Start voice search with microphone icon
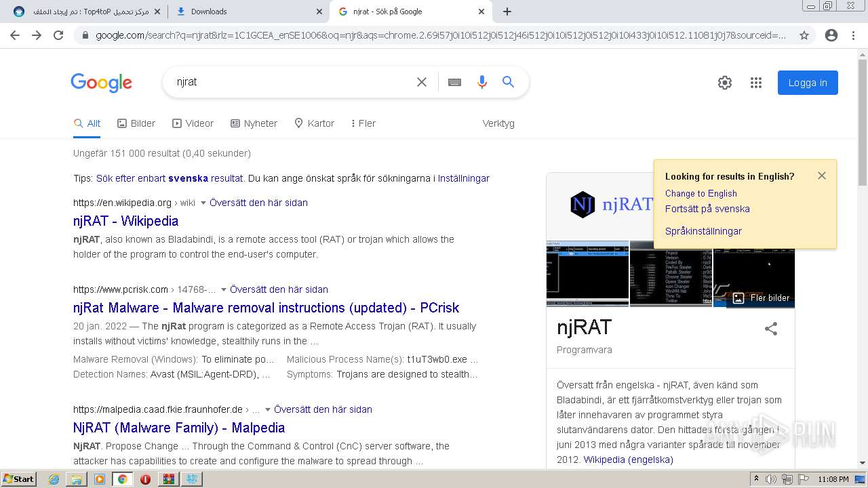 (x=482, y=82)
